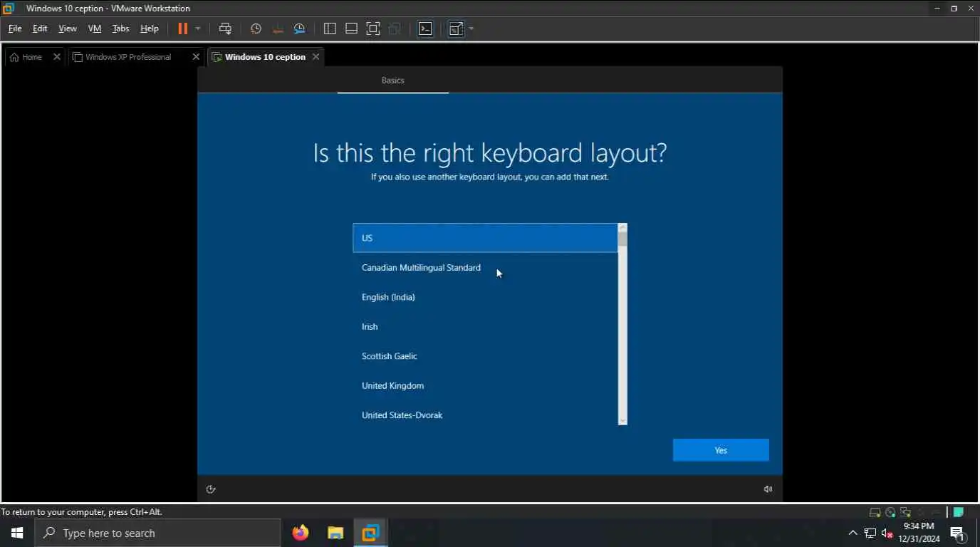Revert the VM to its snapshot
This screenshot has height=547, width=980.
(x=278, y=28)
